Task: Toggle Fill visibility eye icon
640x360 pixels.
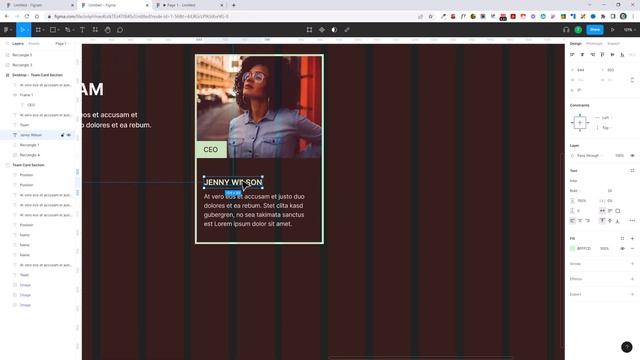Action: [x=622, y=249]
